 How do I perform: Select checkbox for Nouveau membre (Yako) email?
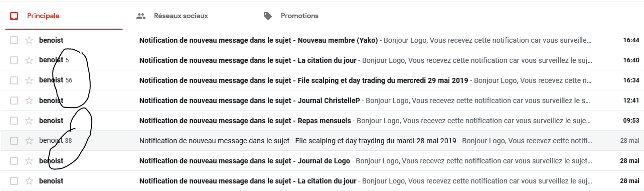pyautogui.click(x=14, y=40)
